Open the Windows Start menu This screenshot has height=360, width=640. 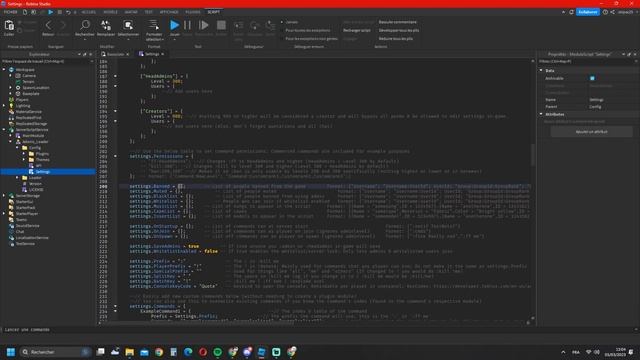click(x=11, y=351)
